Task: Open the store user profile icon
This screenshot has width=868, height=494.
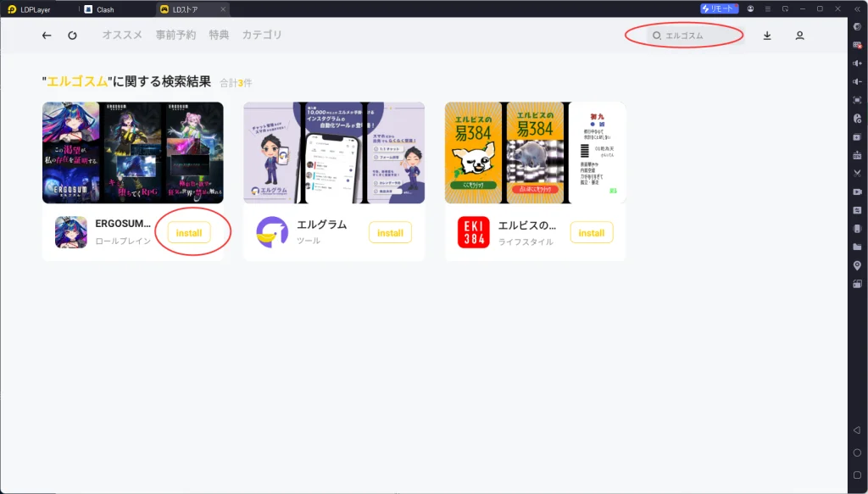Action: (x=799, y=36)
